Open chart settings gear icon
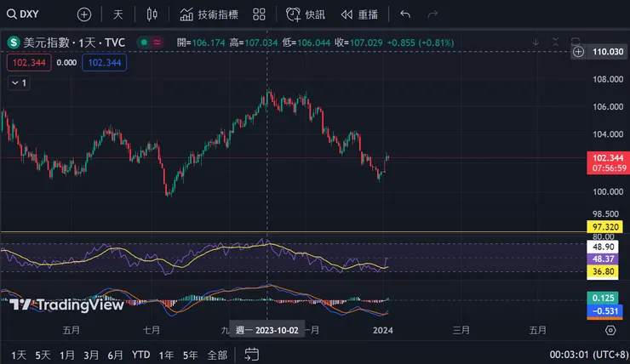This screenshot has width=630, height=364. coord(610,330)
